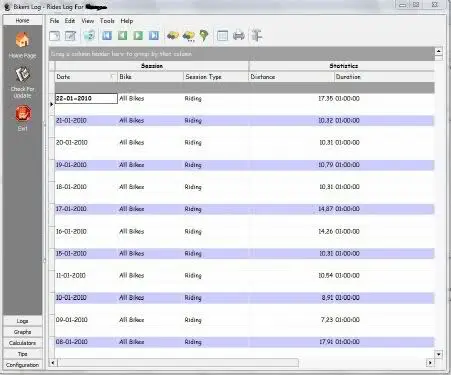The width and height of the screenshot is (451, 375).
Task: Select the 22-01-2010 date cell
Action: click(86, 98)
